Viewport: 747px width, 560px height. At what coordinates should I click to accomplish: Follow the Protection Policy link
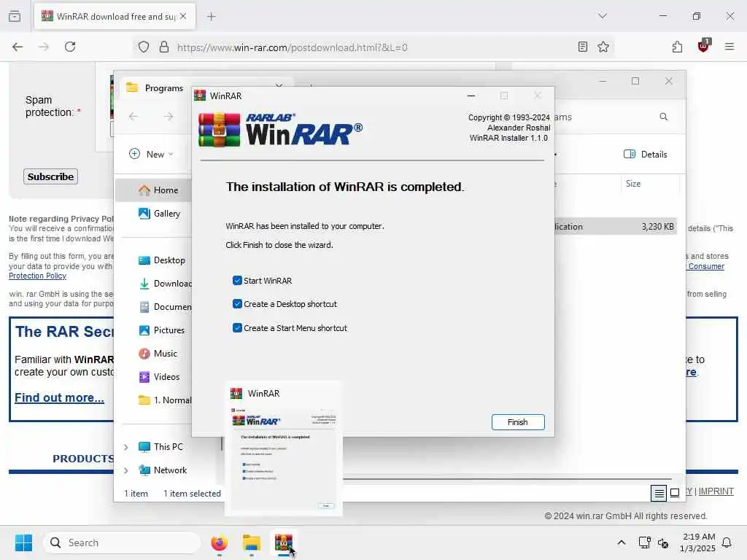[x=38, y=276]
